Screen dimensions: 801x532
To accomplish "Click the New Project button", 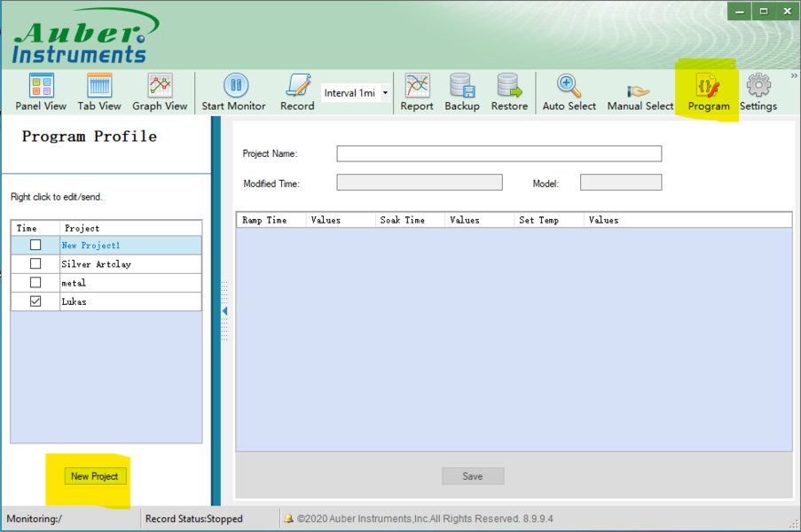I will tap(95, 476).
